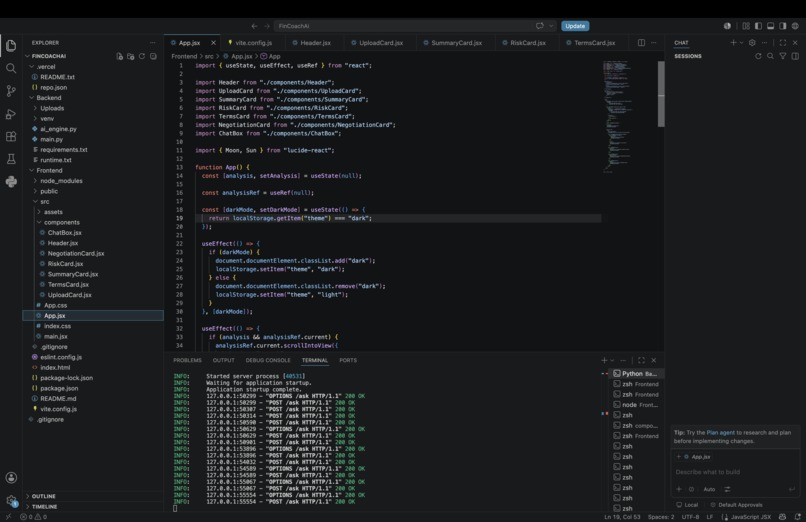
Task: Go back using the navigation arrow
Action: click(x=254, y=26)
